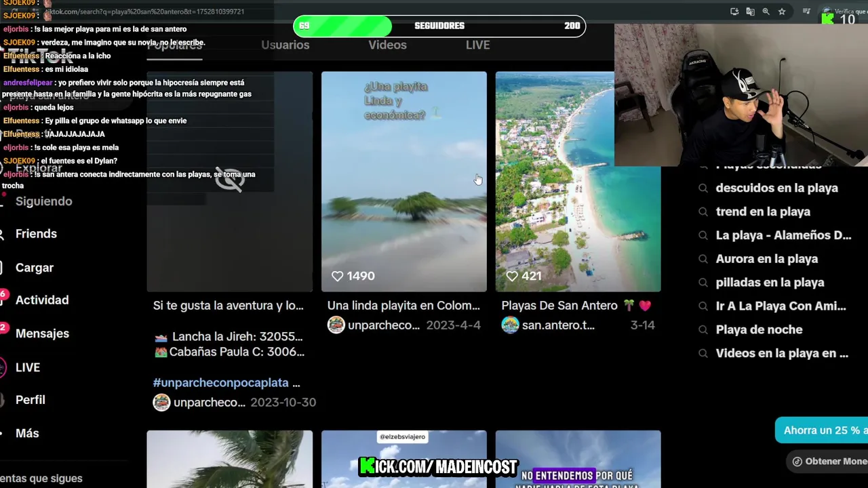Click search icon next to pilladas en la playa
The height and width of the screenshot is (488, 868).
pyautogui.click(x=703, y=283)
